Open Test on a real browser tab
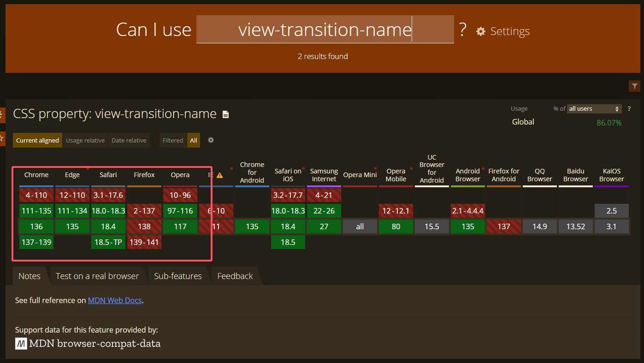The height and width of the screenshot is (363, 644). point(97,276)
